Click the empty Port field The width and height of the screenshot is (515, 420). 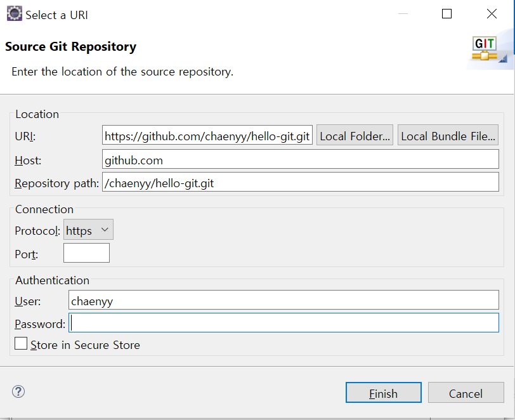86,253
